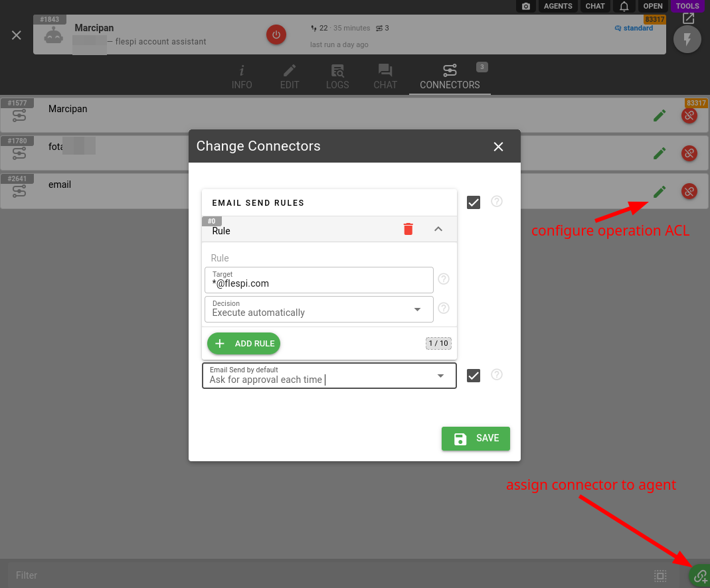710x588 pixels.
Task: Open the Email Send by default dropdown
Action: pyautogui.click(x=329, y=376)
